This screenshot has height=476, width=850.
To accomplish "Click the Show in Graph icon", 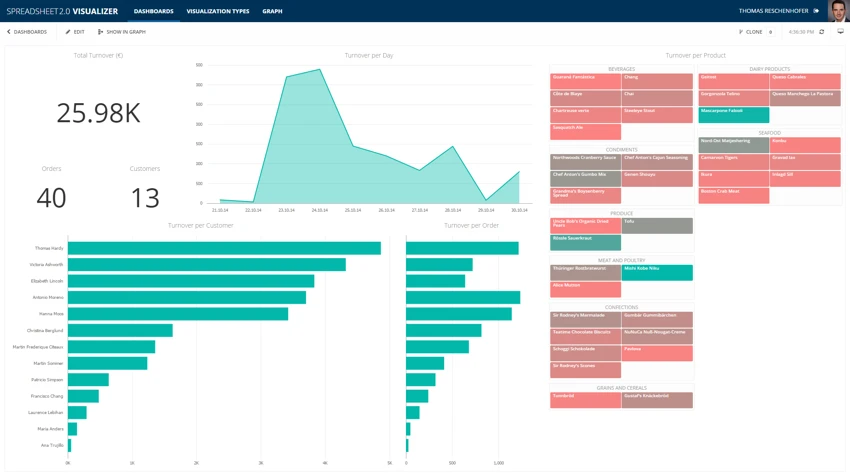I will pyautogui.click(x=100, y=32).
